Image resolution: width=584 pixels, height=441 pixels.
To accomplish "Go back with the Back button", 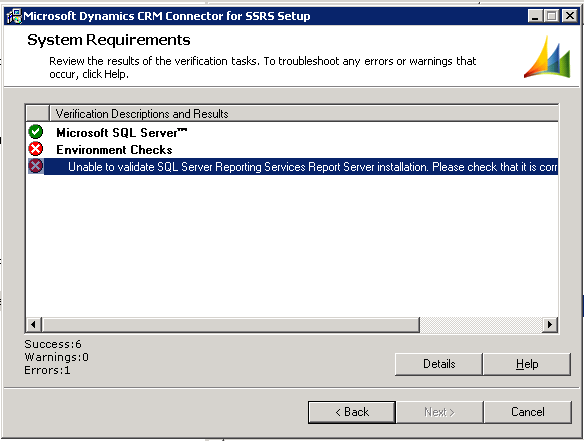I will [x=352, y=412].
